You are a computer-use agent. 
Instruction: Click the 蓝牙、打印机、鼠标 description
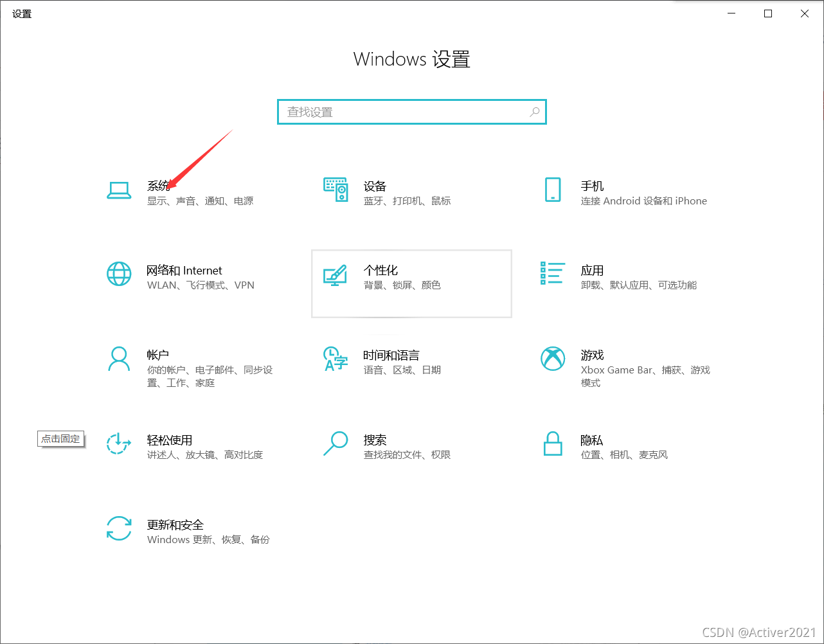point(408,201)
